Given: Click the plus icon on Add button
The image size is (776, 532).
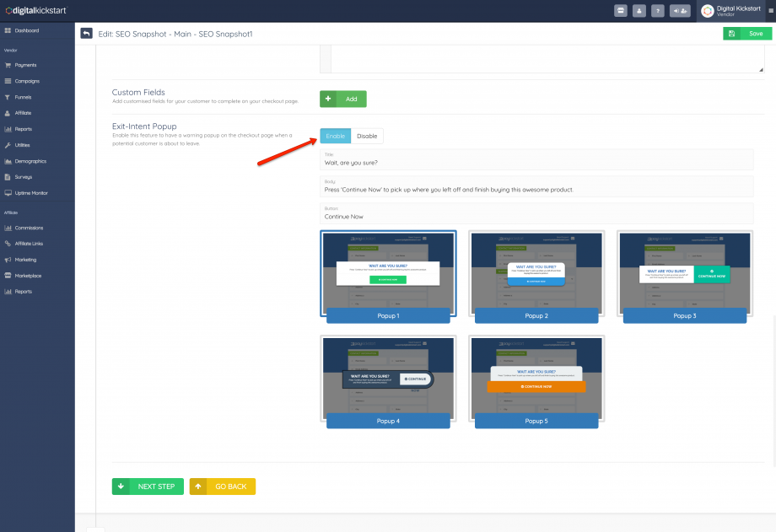Looking at the screenshot, I should 328,99.
